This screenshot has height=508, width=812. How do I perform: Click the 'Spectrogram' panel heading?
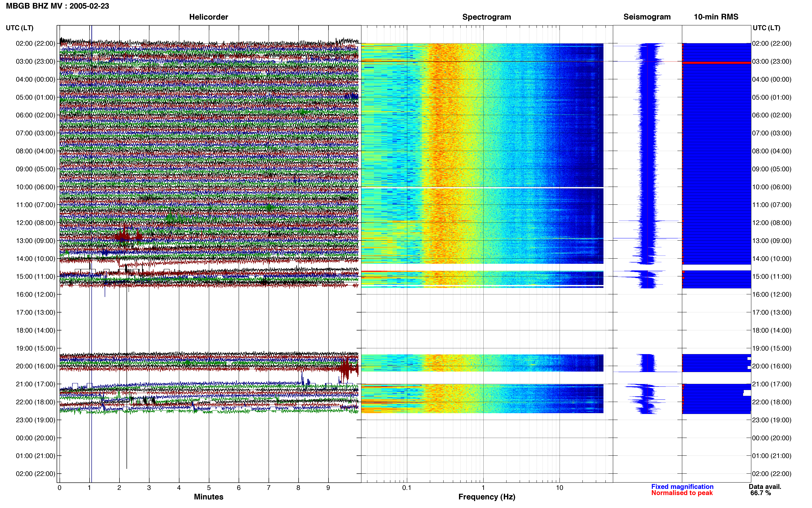487,17
